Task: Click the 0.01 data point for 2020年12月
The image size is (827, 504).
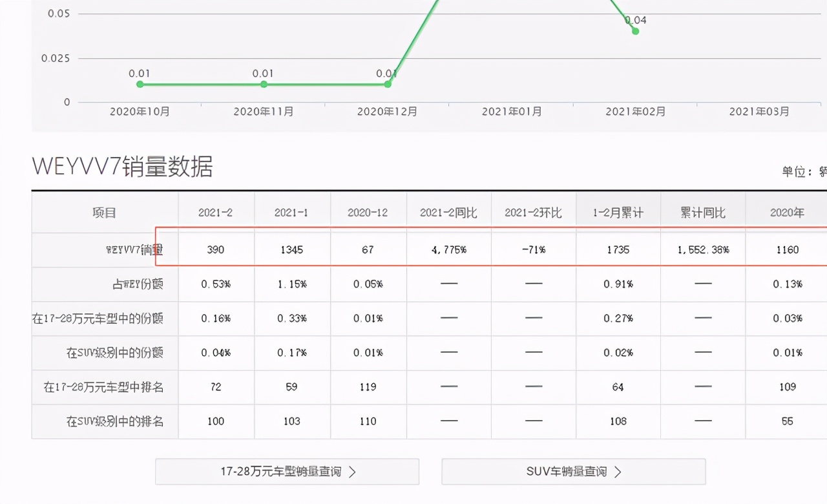Action: 387,83
